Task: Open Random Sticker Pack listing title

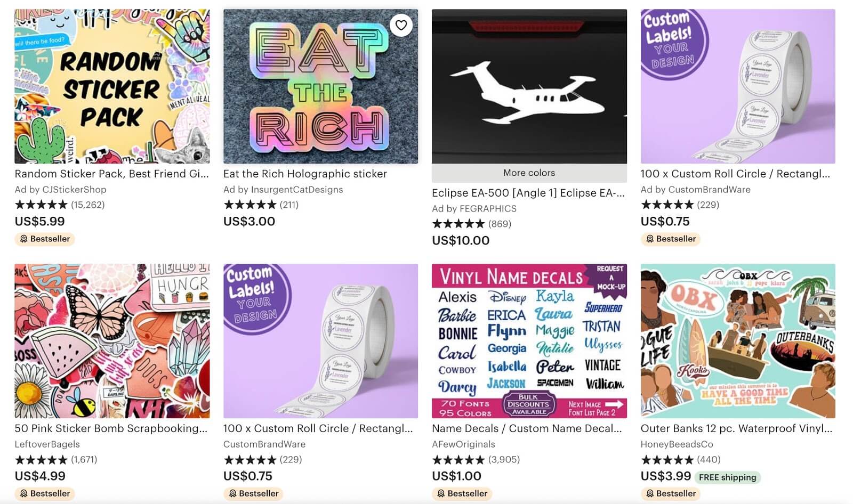Action: pos(111,174)
